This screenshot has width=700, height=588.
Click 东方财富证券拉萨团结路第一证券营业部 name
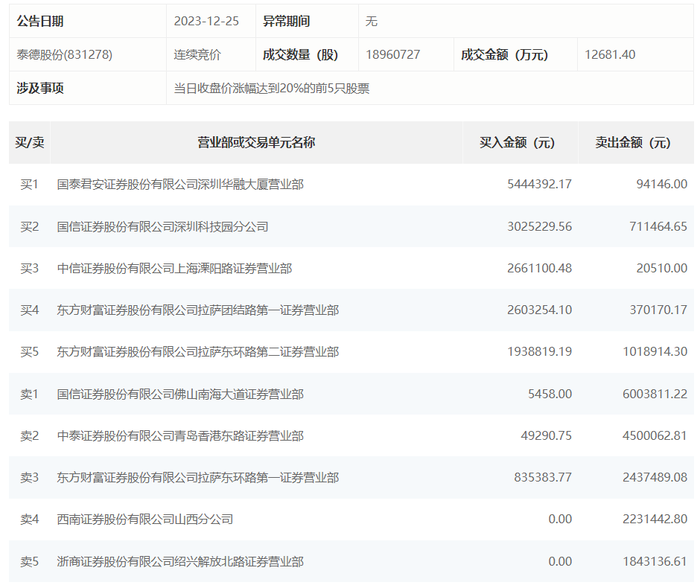click(198, 310)
